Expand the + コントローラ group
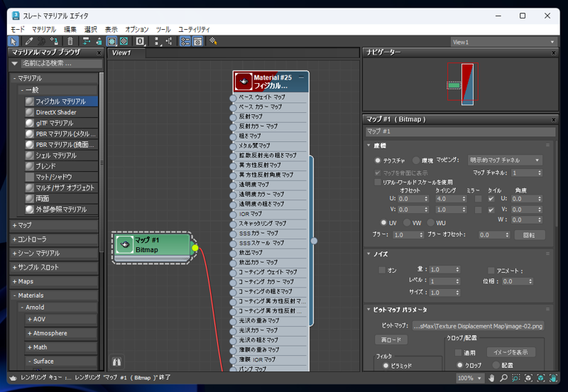 click(x=54, y=239)
